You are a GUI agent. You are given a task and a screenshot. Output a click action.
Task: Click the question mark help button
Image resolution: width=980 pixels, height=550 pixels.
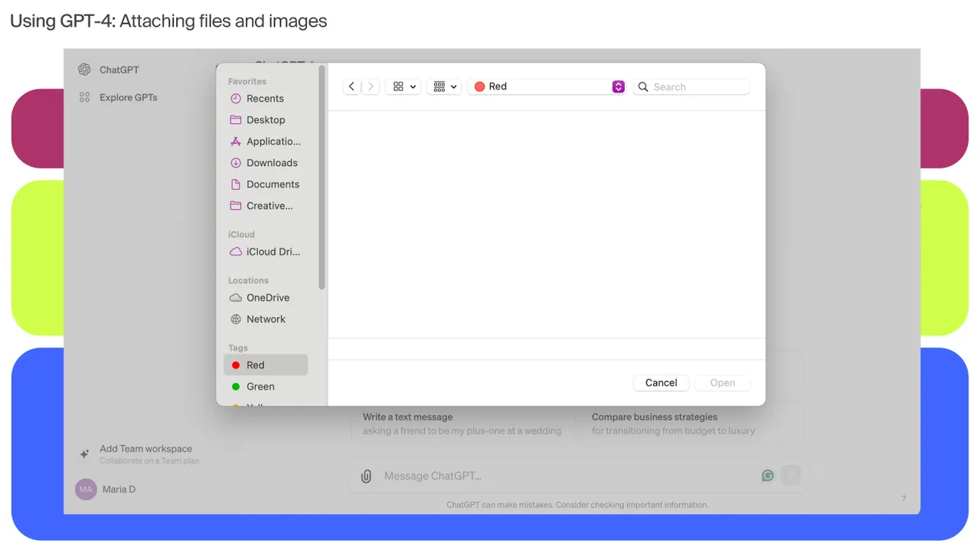903,499
